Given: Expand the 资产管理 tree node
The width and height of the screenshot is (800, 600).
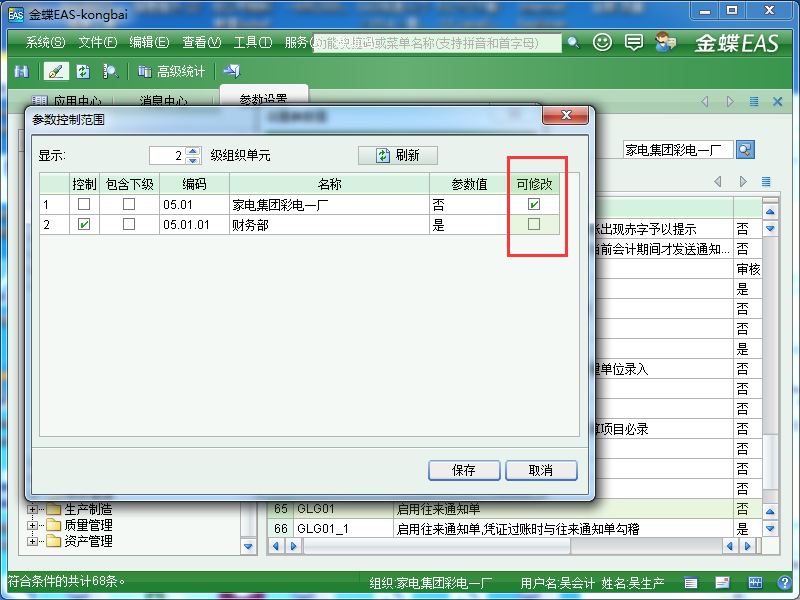Looking at the screenshot, I should tap(32, 541).
